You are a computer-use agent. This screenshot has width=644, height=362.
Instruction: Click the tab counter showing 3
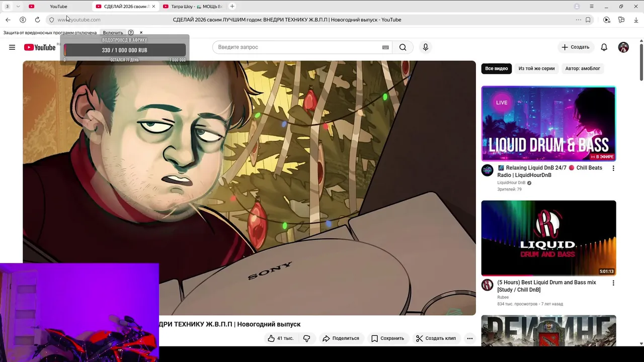(7, 7)
